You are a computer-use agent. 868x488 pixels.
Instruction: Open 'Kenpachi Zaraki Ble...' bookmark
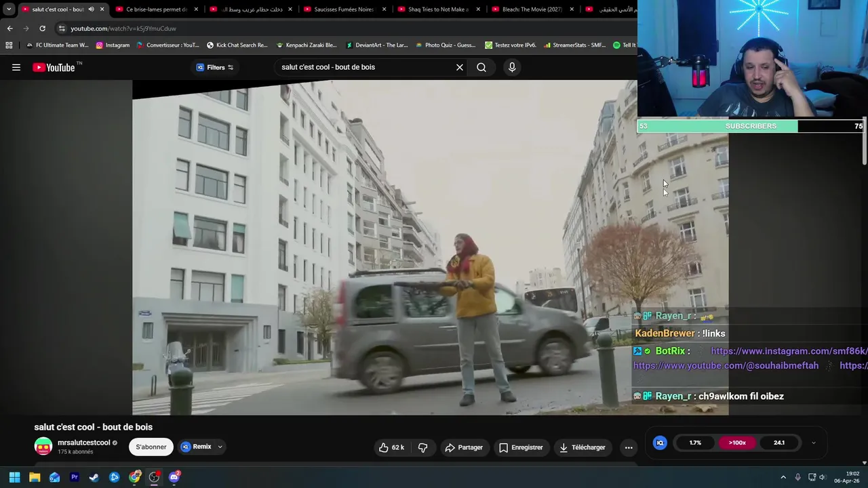tap(307, 45)
